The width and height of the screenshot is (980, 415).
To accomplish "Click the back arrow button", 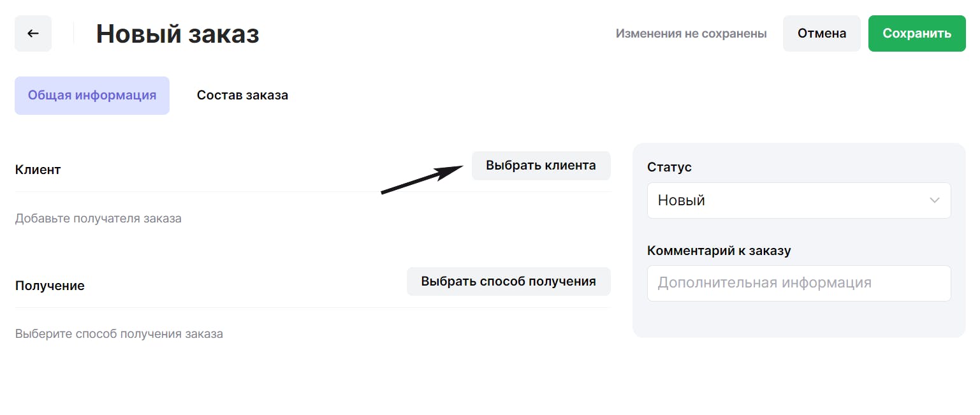I will tap(33, 34).
